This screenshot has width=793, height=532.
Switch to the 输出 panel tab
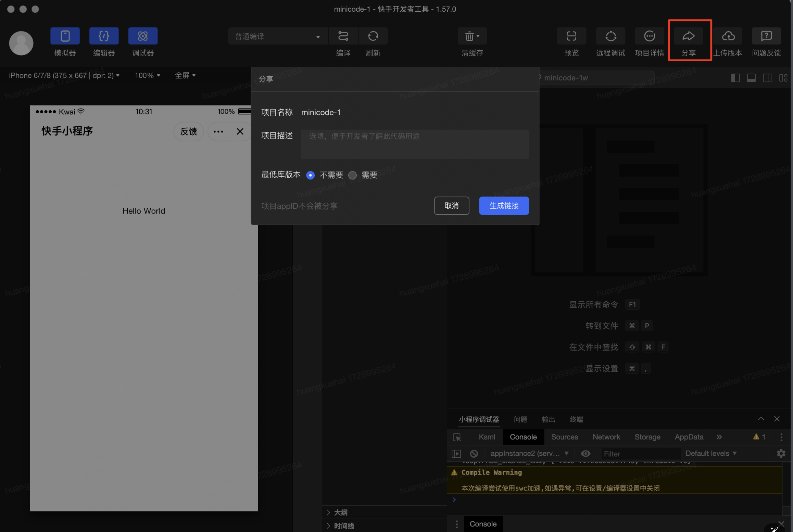(549, 419)
